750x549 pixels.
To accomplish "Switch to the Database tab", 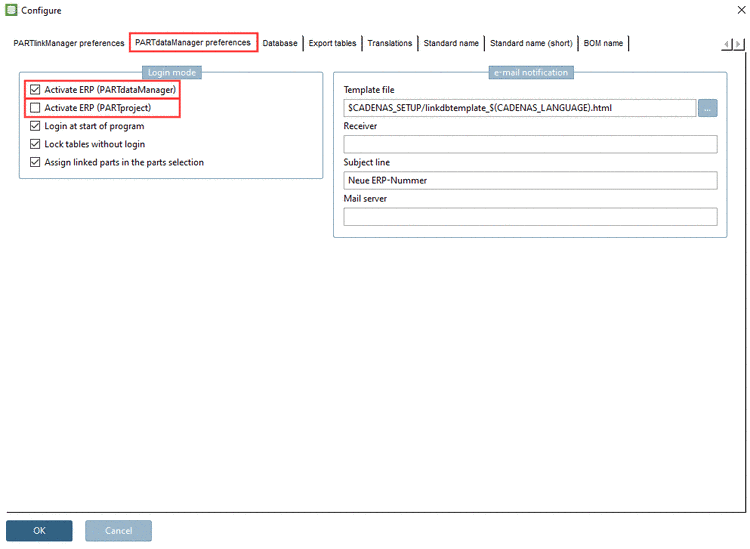I will point(280,43).
